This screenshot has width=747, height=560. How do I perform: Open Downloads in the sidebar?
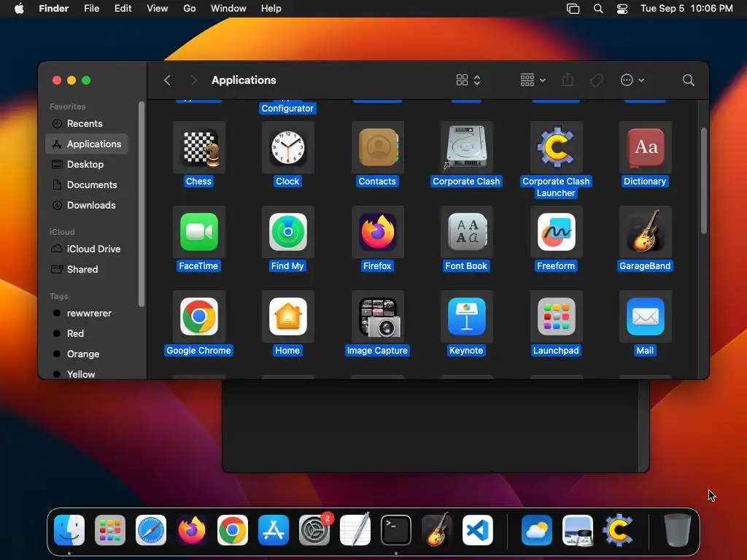(x=87, y=205)
